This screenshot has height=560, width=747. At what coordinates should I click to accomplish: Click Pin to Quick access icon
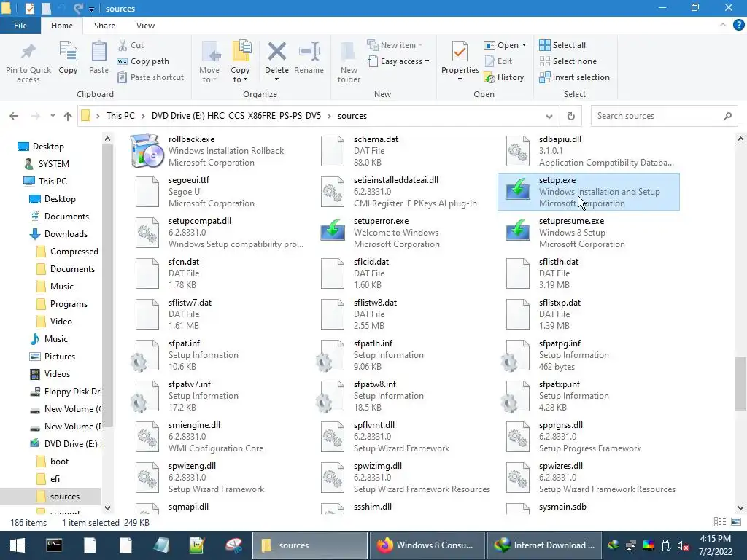(28, 52)
